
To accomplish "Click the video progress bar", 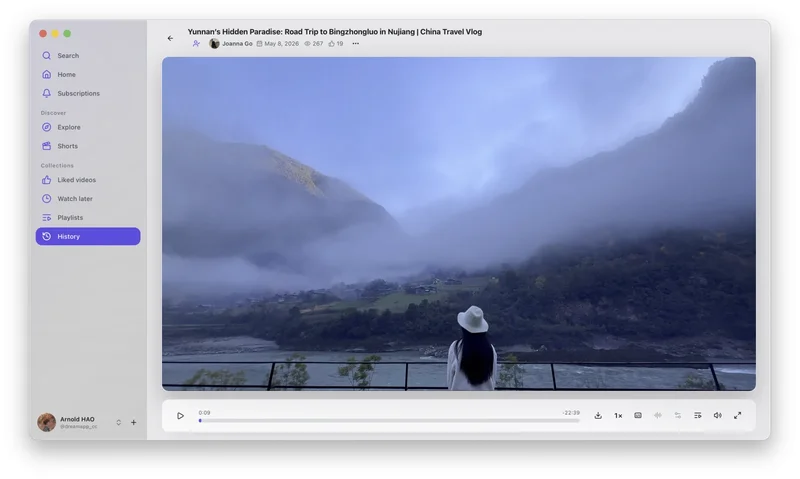I will coord(389,421).
